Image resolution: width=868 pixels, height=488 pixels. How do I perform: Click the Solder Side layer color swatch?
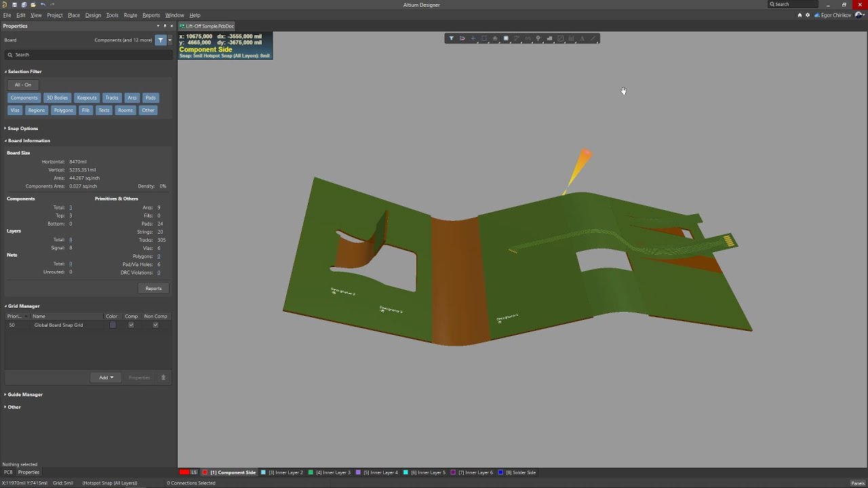501,472
